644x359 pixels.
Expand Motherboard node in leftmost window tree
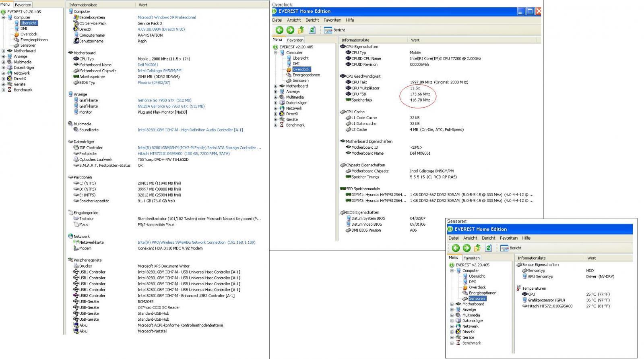[x=3, y=51]
